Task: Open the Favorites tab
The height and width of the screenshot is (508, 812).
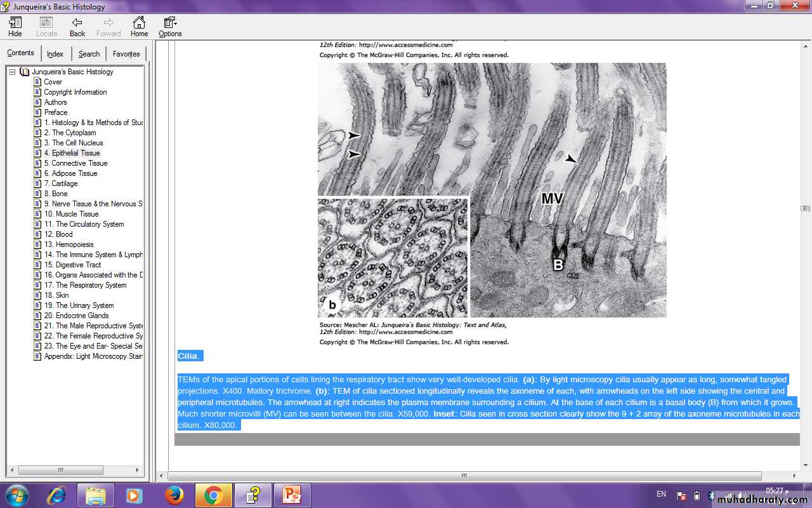Action: [x=126, y=54]
